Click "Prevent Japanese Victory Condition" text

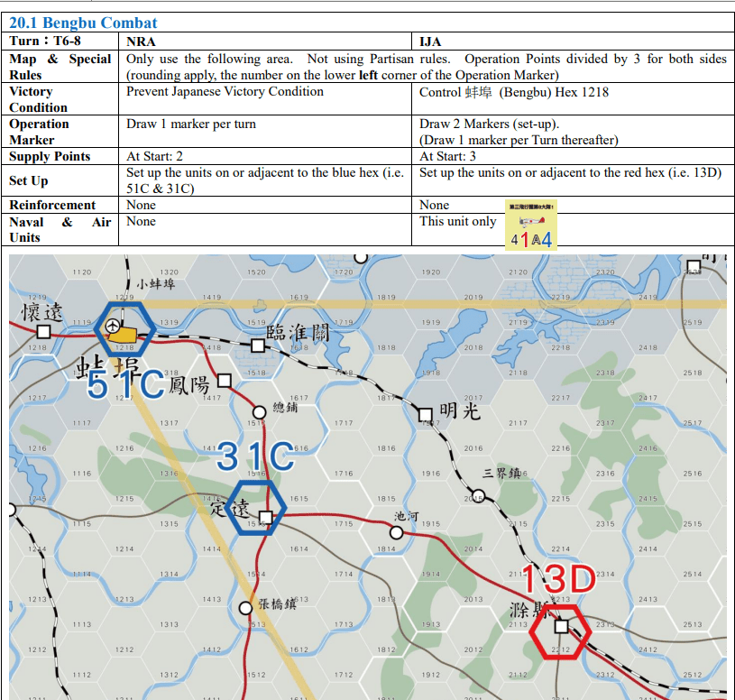pyautogui.click(x=225, y=91)
